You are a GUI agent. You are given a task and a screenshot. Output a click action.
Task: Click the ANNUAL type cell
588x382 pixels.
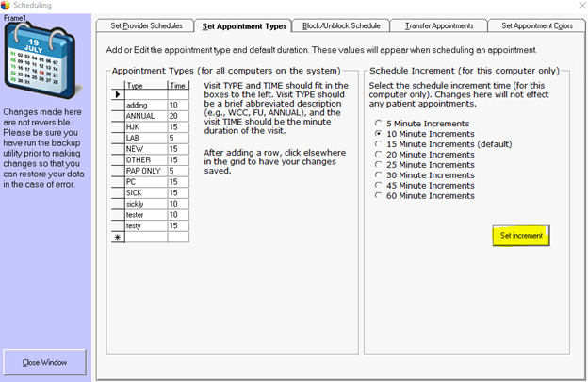[146, 116]
